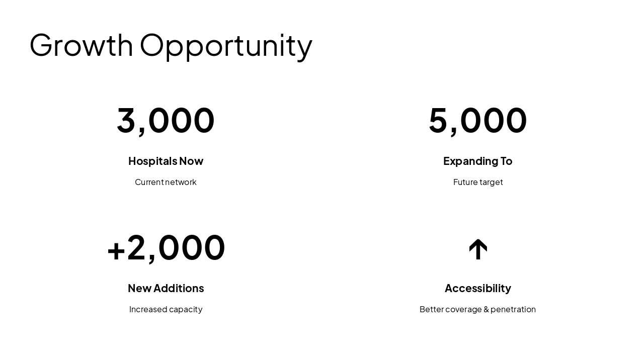Click the ampersand in the coverage caption
The width and height of the screenshot is (644, 362).
[486, 309]
